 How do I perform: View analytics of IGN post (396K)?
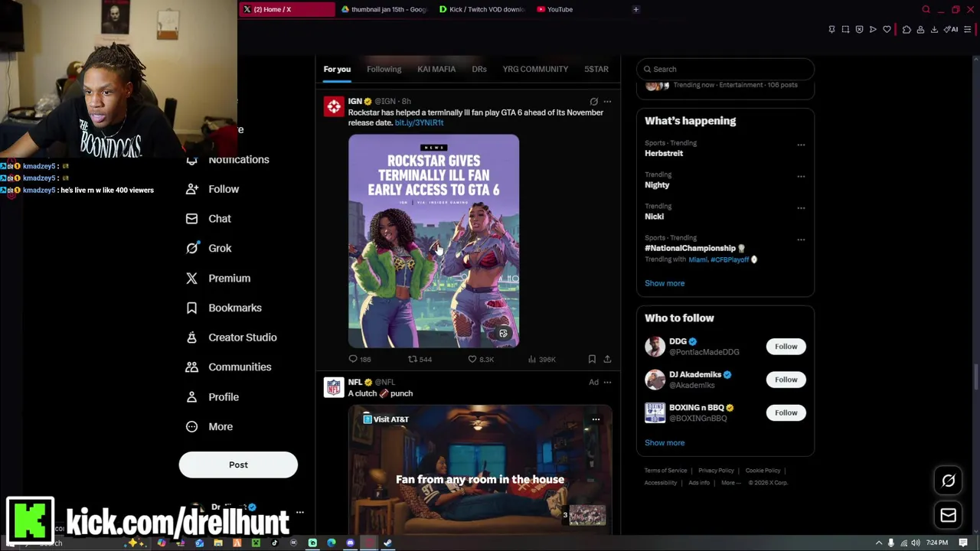coord(542,359)
